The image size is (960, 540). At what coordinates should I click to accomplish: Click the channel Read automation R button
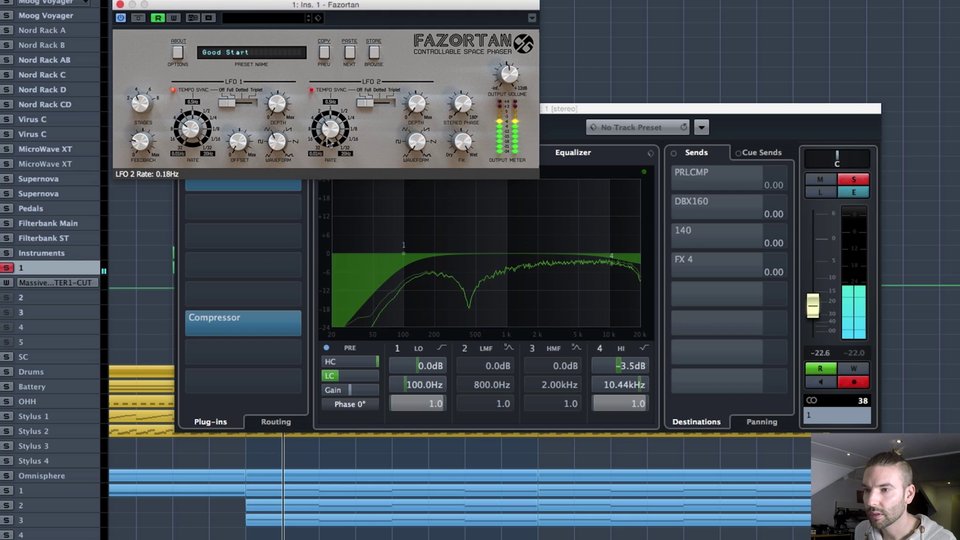(x=820, y=368)
